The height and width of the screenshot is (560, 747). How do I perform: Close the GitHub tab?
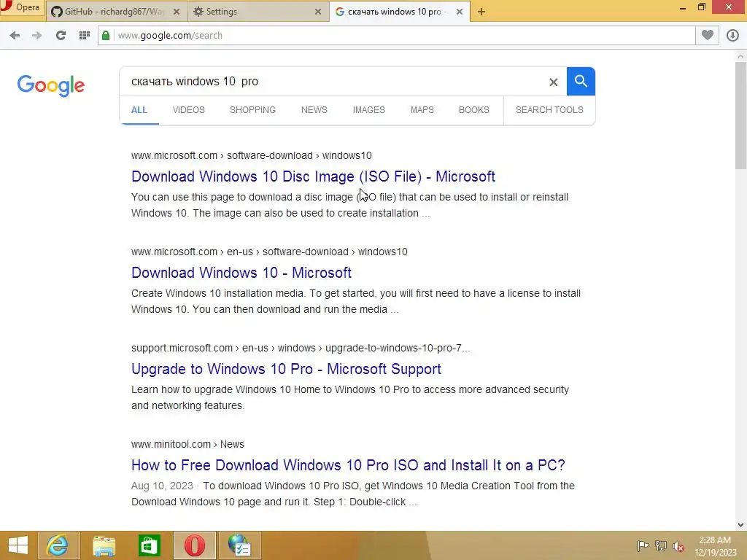177,12
